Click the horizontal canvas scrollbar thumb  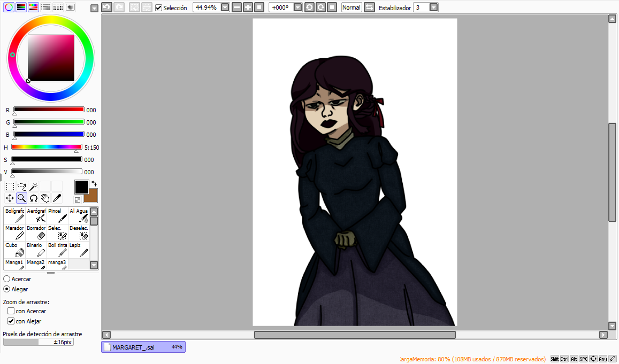click(x=355, y=335)
